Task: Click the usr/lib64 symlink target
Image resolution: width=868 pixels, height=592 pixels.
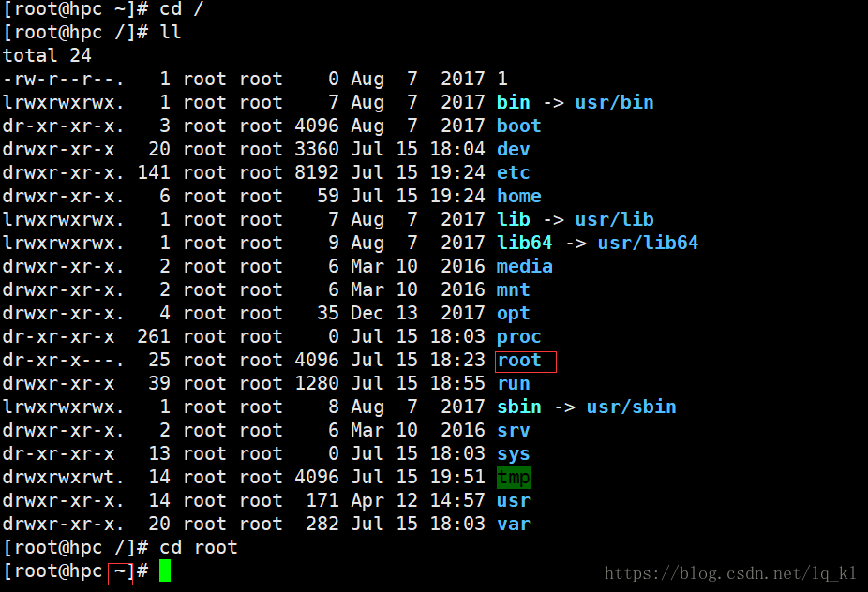Action: [648, 244]
